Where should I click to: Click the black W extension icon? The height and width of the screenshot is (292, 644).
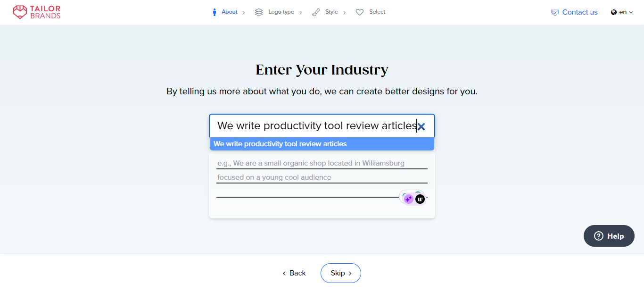click(420, 199)
